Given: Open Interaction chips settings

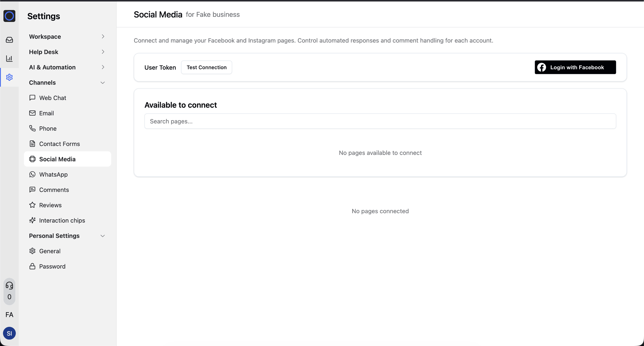Looking at the screenshot, I should [62, 220].
